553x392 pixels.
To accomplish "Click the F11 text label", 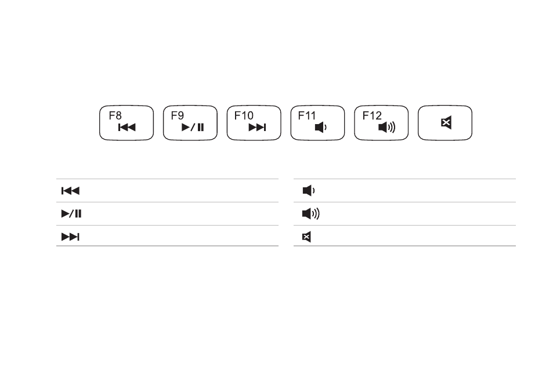I will tap(306, 115).
